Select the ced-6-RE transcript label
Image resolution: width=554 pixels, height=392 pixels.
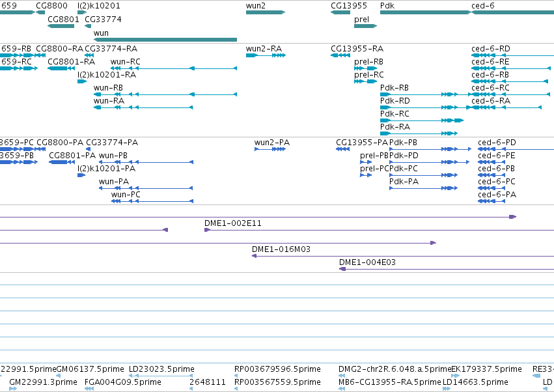tap(490, 61)
